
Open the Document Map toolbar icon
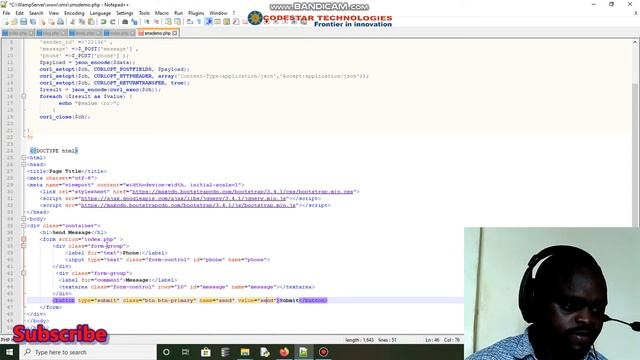[x=226, y=22]
